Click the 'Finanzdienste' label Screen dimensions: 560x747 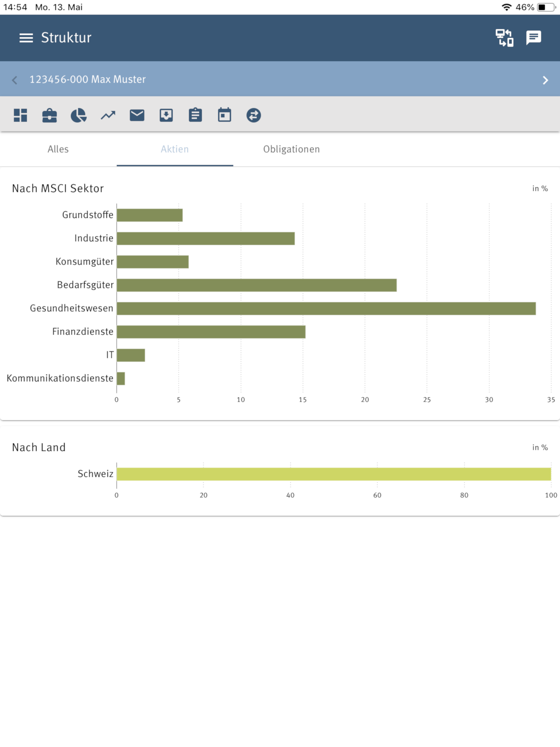tap(83, 332)
